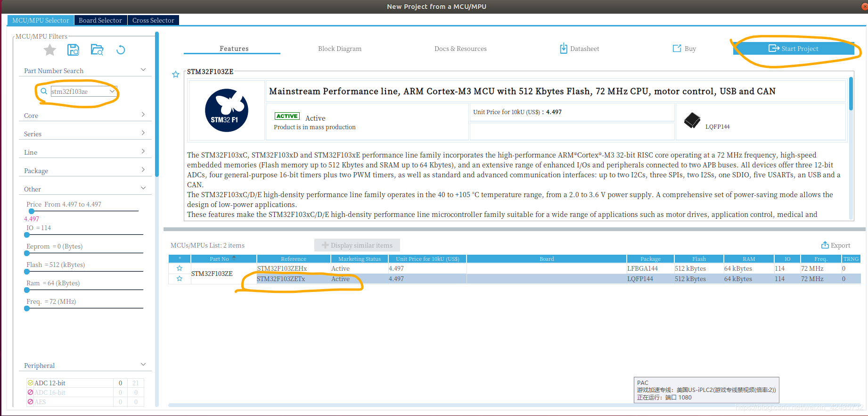Open the Block Diagram tab
The height and width of the screenshot is (416, 868).
click(340, 49)
